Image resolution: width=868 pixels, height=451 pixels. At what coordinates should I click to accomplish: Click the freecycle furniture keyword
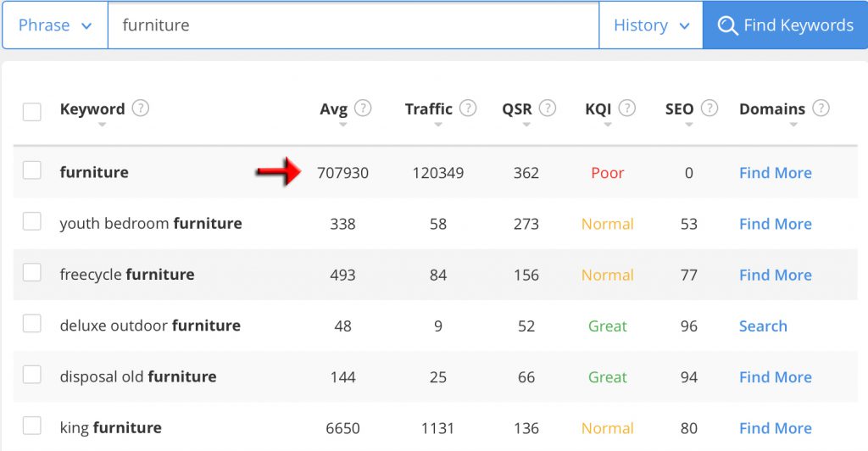click(127, 274)
